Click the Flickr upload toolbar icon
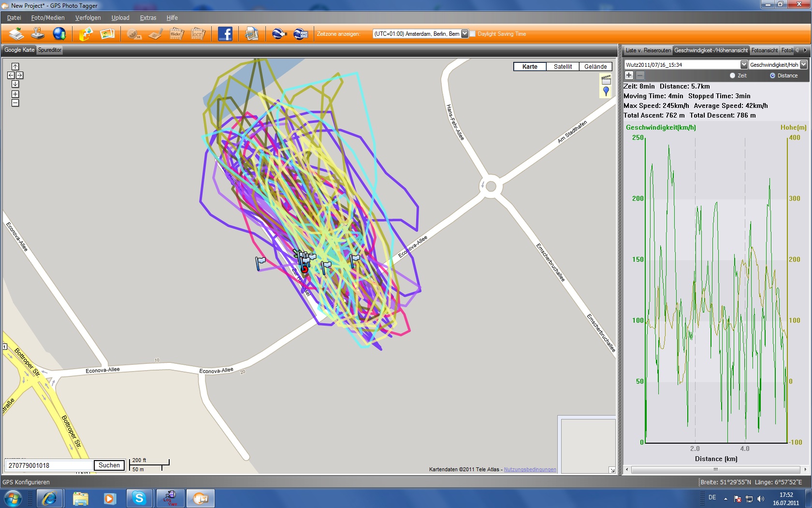This screenshot has width=812, height=508. point(176,34)
